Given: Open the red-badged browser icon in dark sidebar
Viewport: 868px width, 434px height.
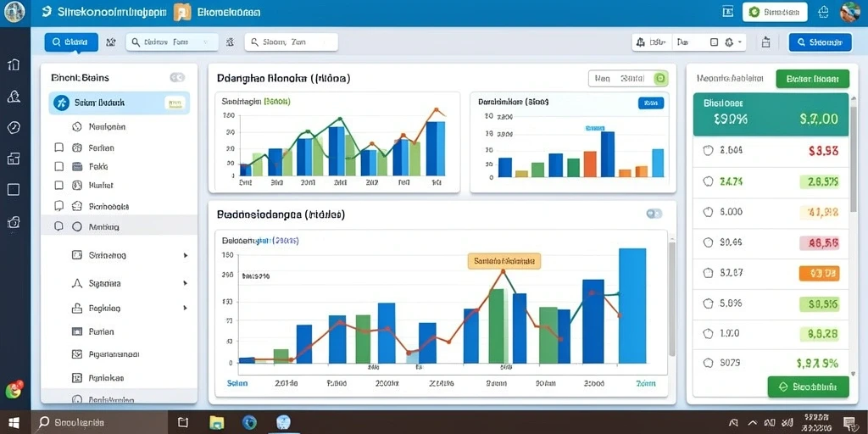Looking at the screenshot, I should click(14, 390).
